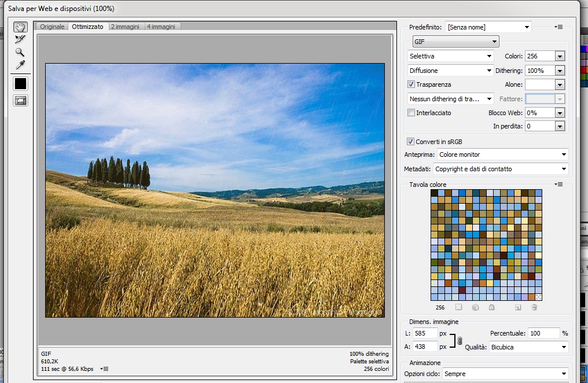Disable the Trasparenza option
The image size is (588, 383).
click(411, 84)
